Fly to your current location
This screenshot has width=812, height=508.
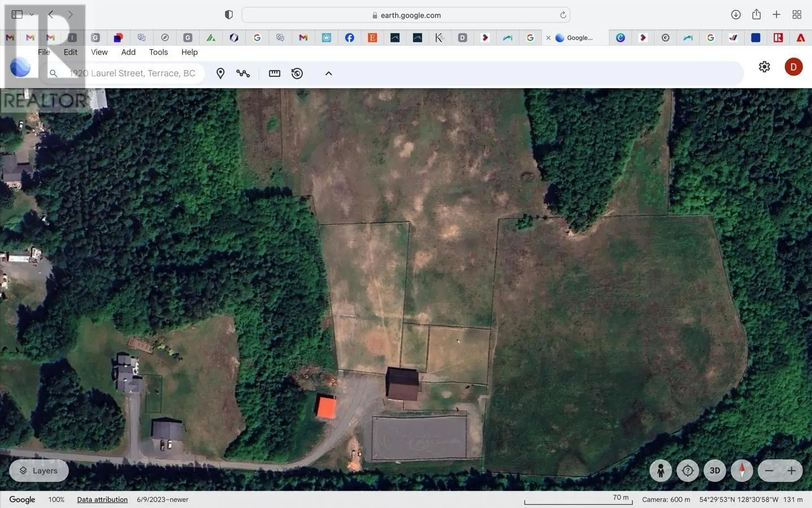[x=687, y=470]
